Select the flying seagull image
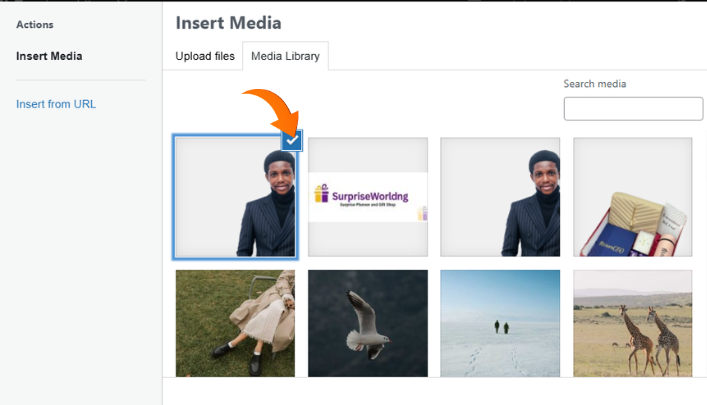The image size is (707, 405). pos(367,323)
